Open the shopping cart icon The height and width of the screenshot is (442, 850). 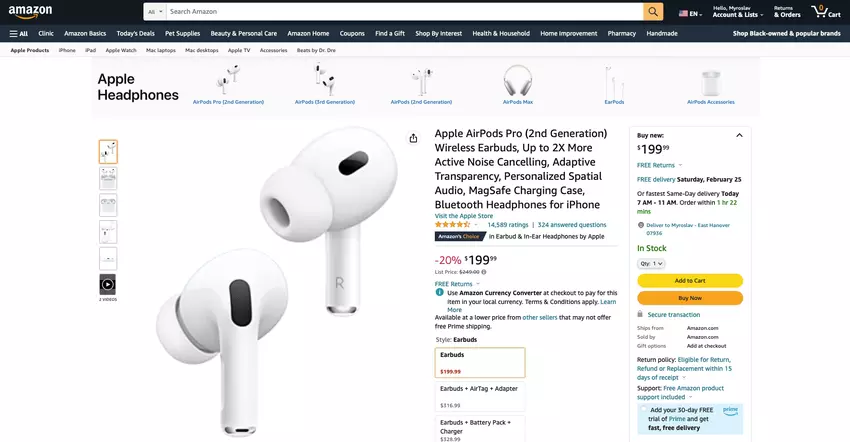tap(826, 11)
